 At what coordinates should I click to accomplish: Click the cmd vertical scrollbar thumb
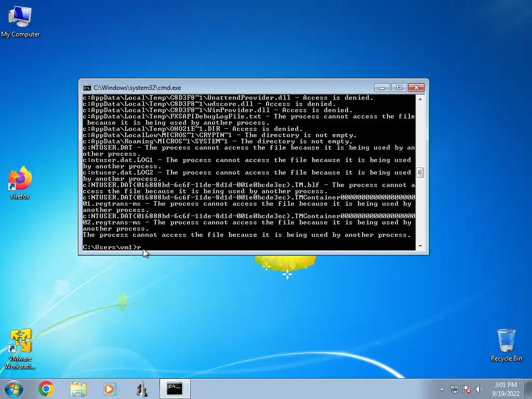pos(420,172)
